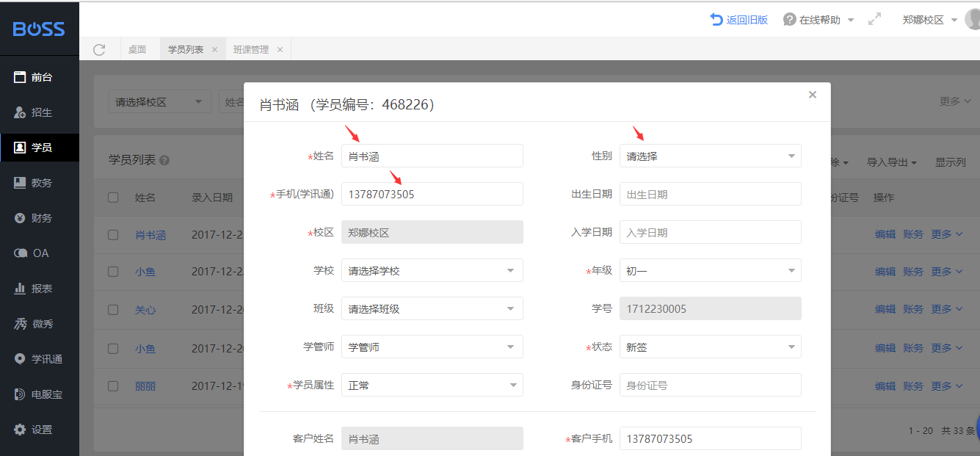Expand 更多 filter options at top right
Screen dimensions: 980x456
(x=955, y=101)
